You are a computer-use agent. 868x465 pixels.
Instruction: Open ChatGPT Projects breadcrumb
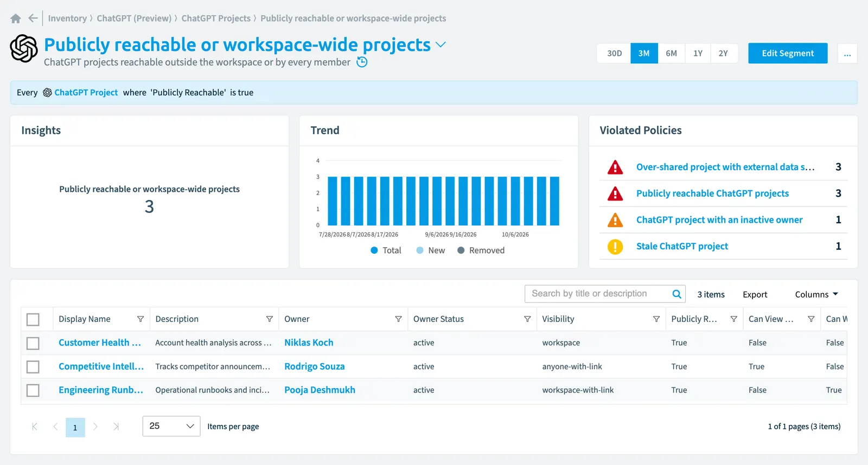pyautogui.click(x=216, y=18)
